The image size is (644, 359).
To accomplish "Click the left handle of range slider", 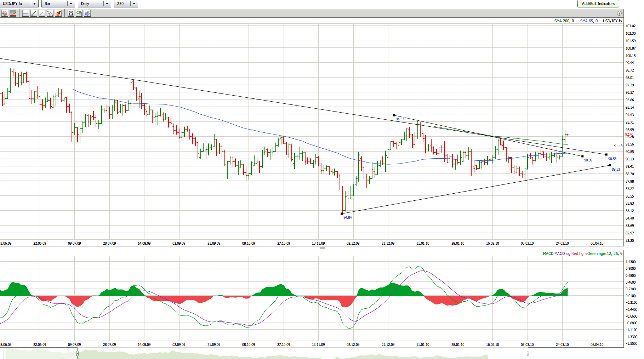I will [x=77, y=353].
